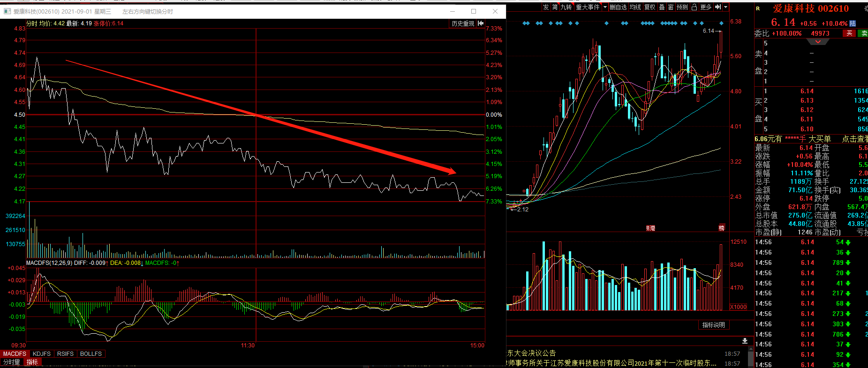Screen dimensions: 868x368
Task: Click the jump-to-end arrow icon in toolbar
Action: (717, 7)
